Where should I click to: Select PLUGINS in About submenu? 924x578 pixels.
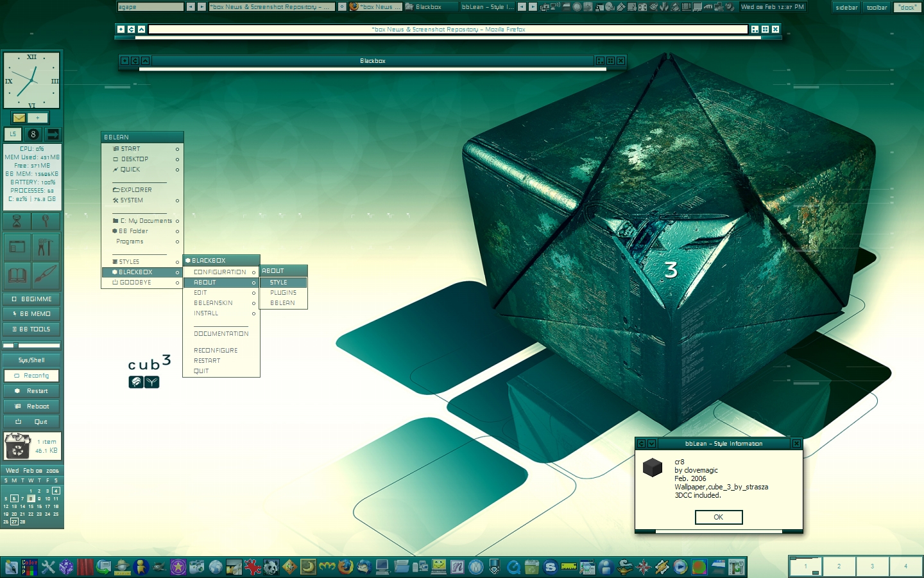[x=284, y=292]
